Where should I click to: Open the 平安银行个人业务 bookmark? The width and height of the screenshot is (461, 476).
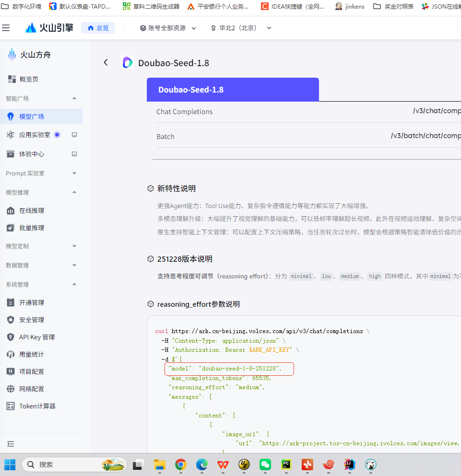point(218,6)
